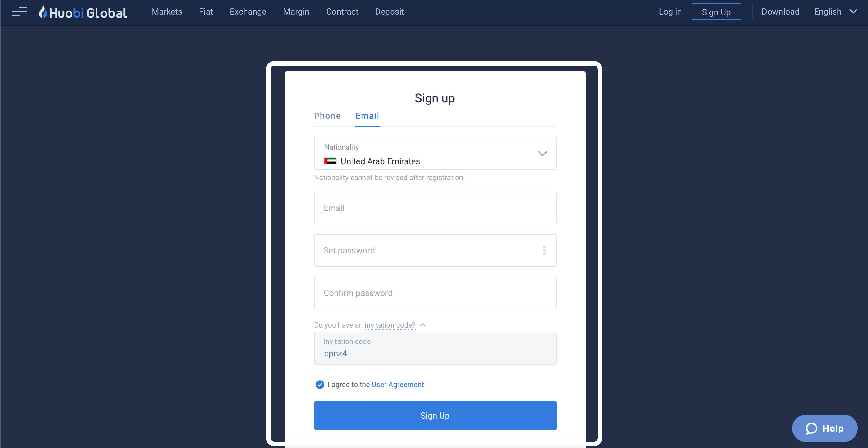
Task: Open the Log in page link
Action: [669, 12]
